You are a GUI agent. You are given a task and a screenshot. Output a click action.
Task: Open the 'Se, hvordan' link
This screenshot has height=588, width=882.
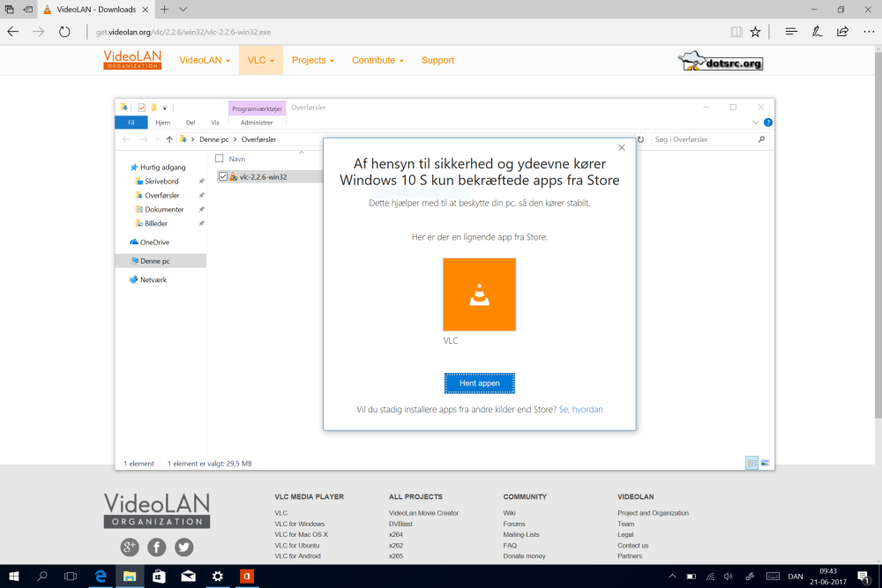(x=580, y=410)
